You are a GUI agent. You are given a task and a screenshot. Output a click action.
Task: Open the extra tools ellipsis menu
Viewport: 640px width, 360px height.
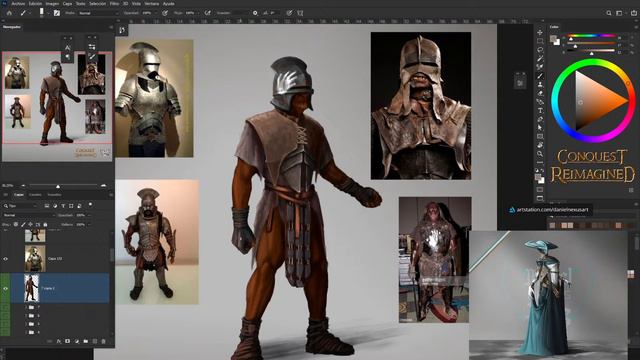pos(540,162)
